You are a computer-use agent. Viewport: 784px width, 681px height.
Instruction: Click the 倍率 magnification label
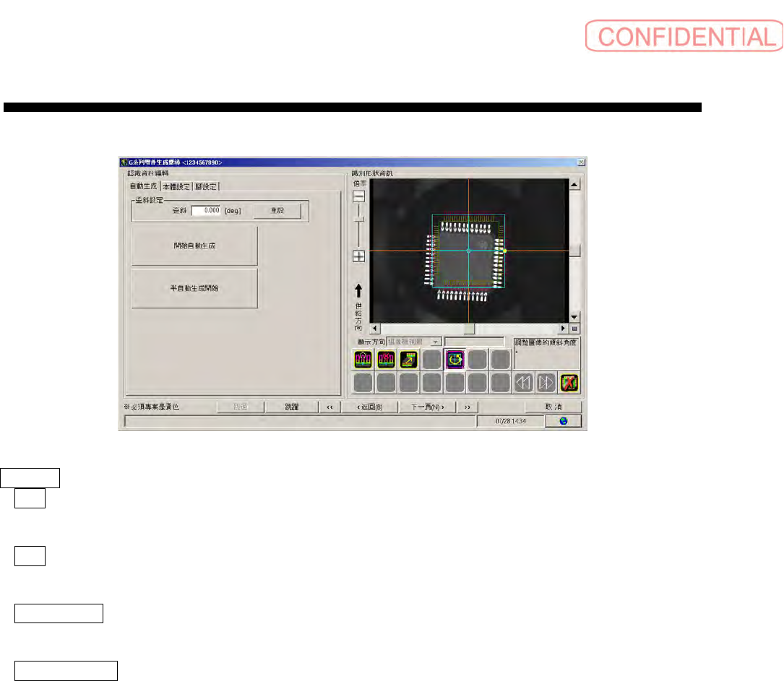point(359,183)
